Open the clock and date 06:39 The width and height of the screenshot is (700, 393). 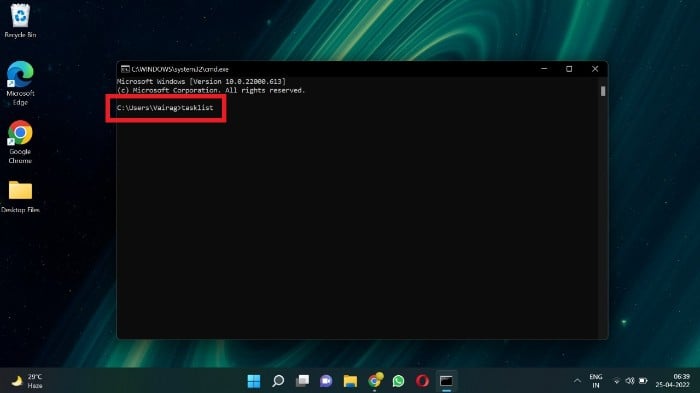[673, 380]
